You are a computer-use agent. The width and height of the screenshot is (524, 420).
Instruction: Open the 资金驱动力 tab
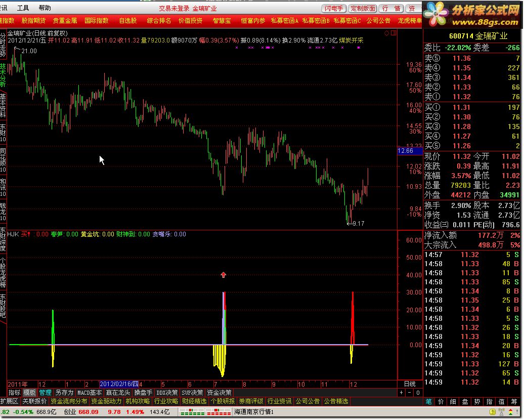(x=106, y=401)
